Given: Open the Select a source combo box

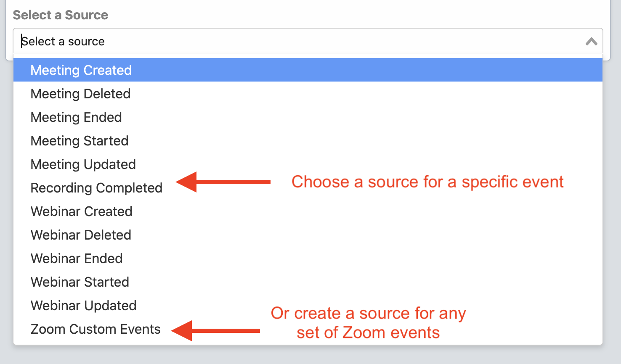Looking at the screenshot, I should tap(295, 42).
